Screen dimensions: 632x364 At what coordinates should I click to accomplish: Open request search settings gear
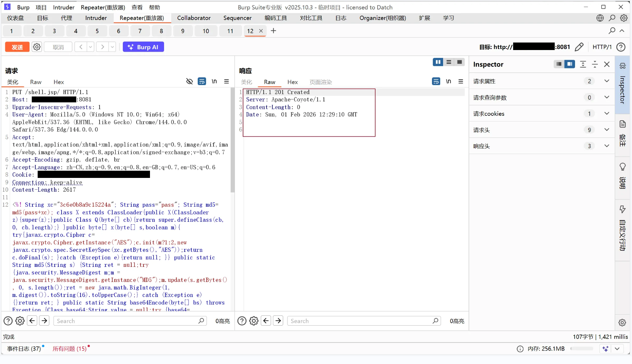(x=20, y=321)
